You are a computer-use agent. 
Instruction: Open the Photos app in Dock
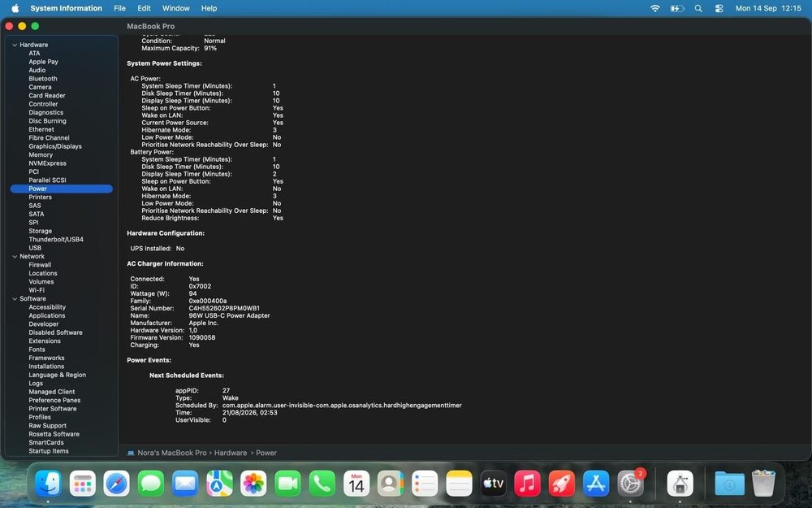tap(253, 484)
